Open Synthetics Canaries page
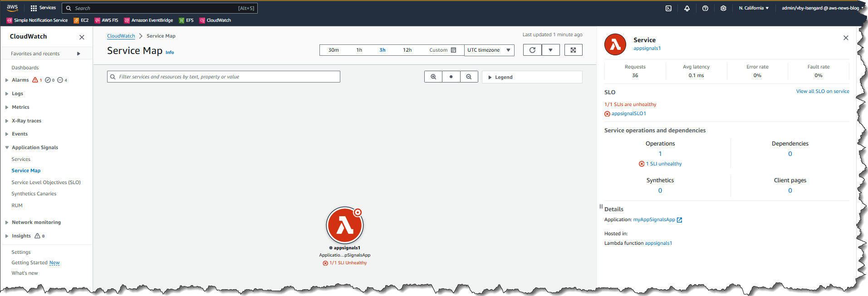868x296 pixels. tap(34, 194)
